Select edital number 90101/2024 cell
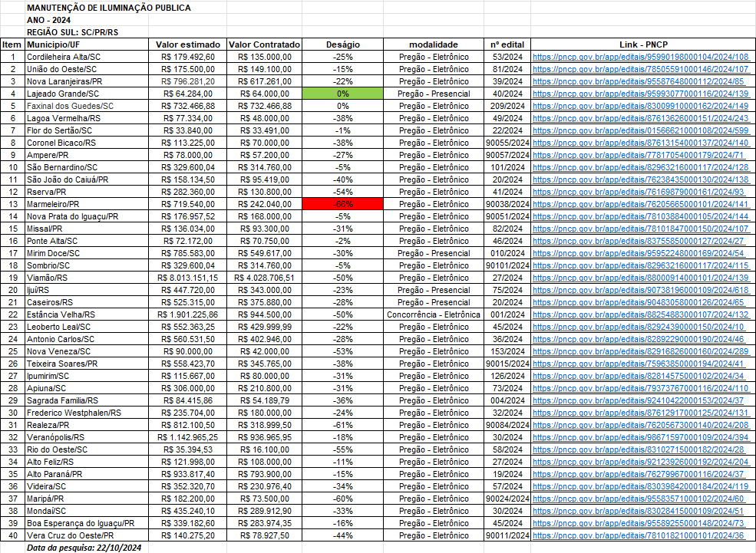This screenshot has height=553, width=756. [507, 265]
